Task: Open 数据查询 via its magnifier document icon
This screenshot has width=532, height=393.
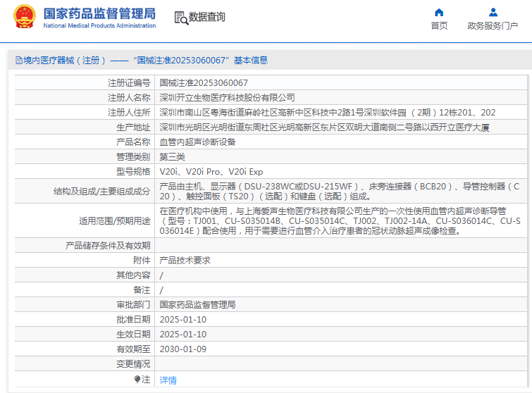Action: tap(180, 17)
